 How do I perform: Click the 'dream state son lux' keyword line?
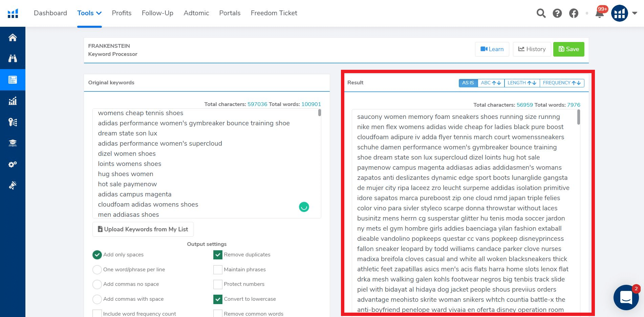[128, 133]
